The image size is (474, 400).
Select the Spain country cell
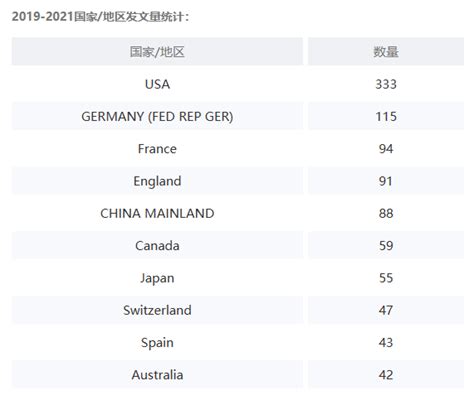[157, 343]
